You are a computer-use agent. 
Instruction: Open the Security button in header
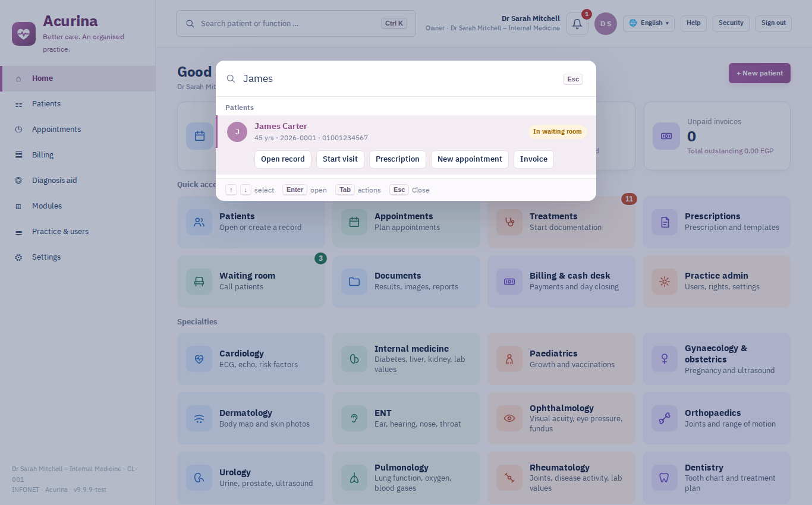[731, 23]
